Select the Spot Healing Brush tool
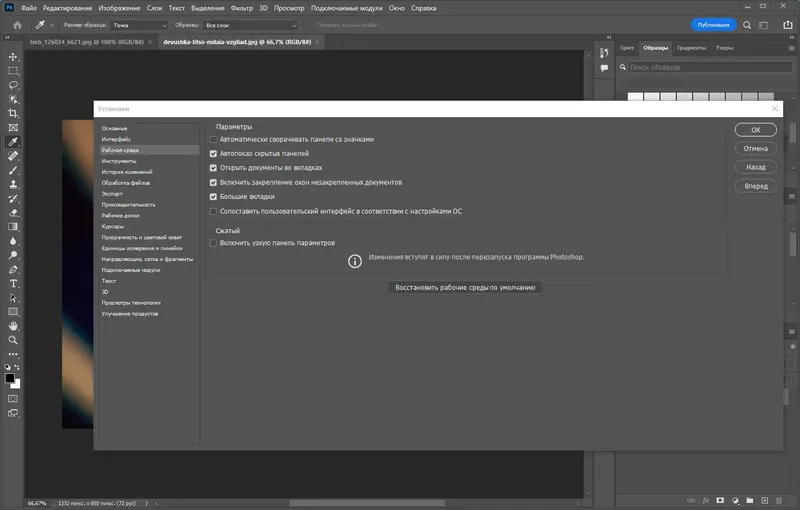Screen dimensions: 800x510 point(13,156)
